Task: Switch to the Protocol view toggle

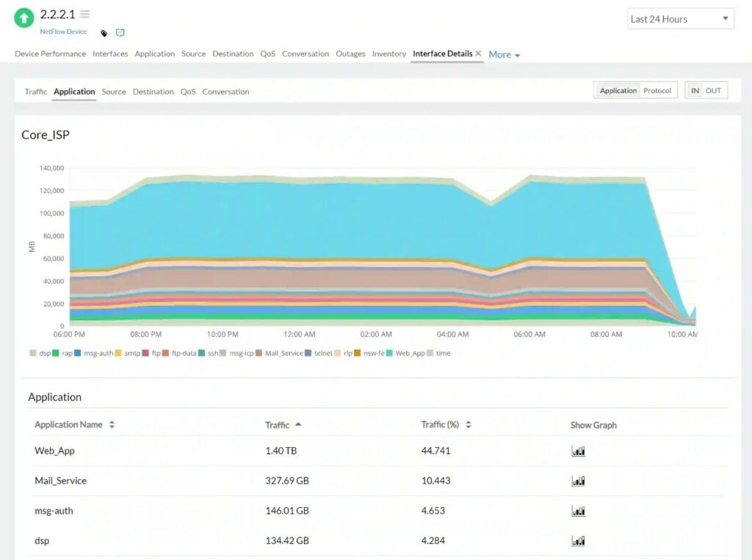Action: click(x=657, y=90)
